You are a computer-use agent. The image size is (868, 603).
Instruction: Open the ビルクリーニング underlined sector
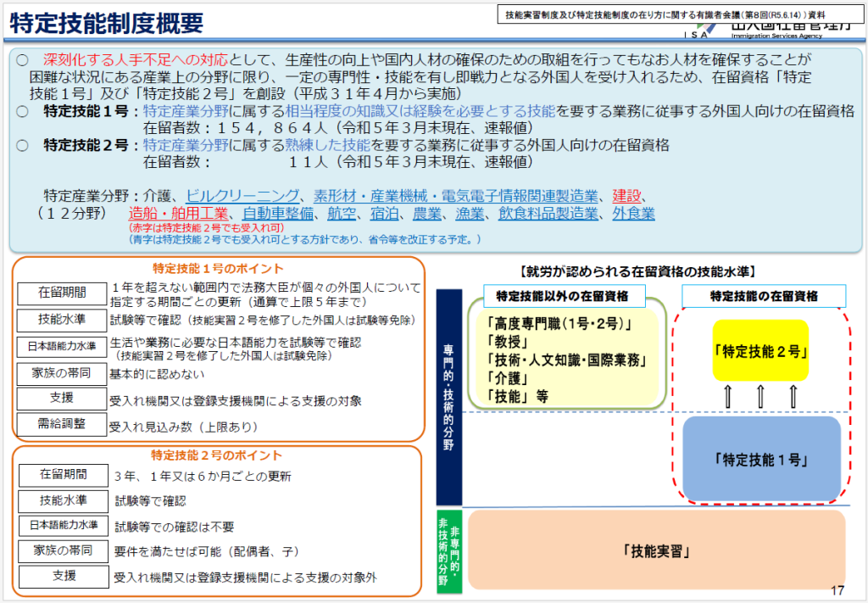242,196
